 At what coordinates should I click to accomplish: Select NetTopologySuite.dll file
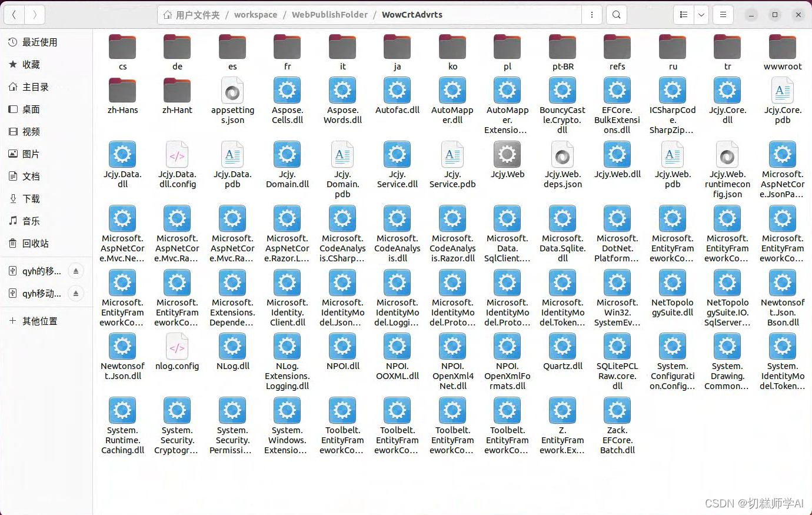point(673,293)
